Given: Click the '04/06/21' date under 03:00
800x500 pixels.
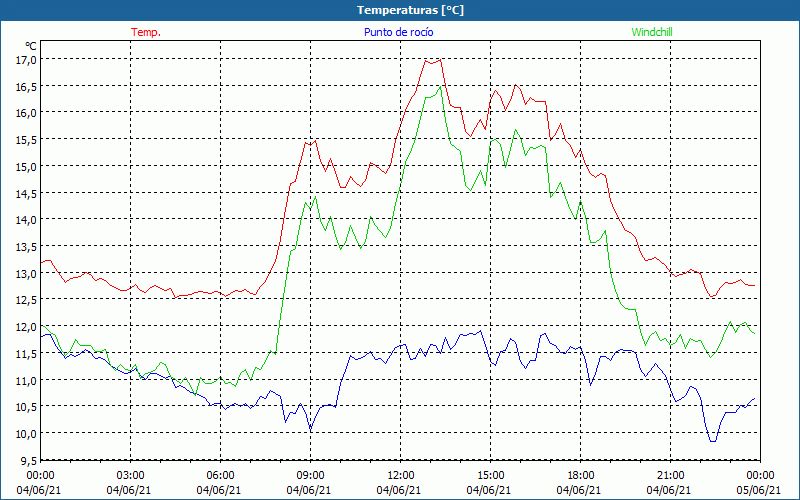Looking at the screenshot, I should pos(129,490).
